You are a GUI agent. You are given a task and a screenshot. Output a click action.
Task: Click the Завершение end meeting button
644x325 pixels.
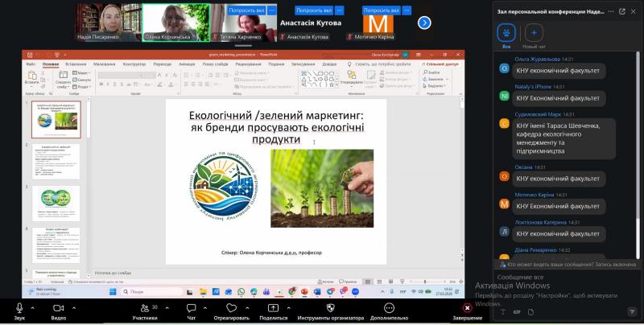pos(467,307)
